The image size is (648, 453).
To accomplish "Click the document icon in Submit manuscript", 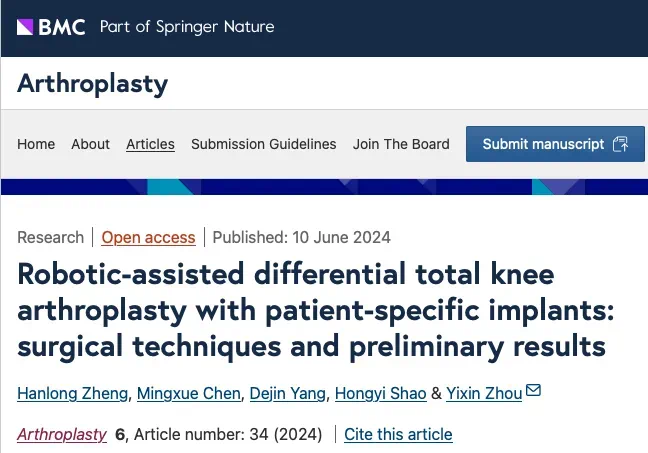I will coord(620,144).
